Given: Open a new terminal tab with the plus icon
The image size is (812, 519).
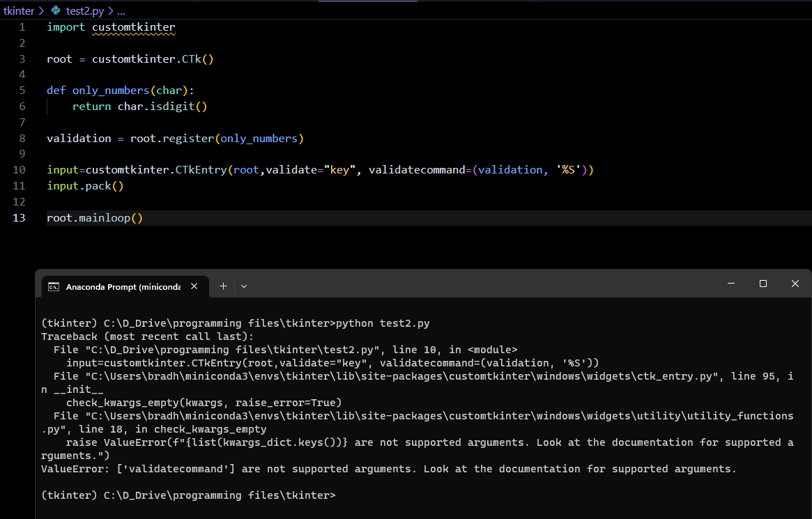Looking at the screenshot, I should pos(223,286).
